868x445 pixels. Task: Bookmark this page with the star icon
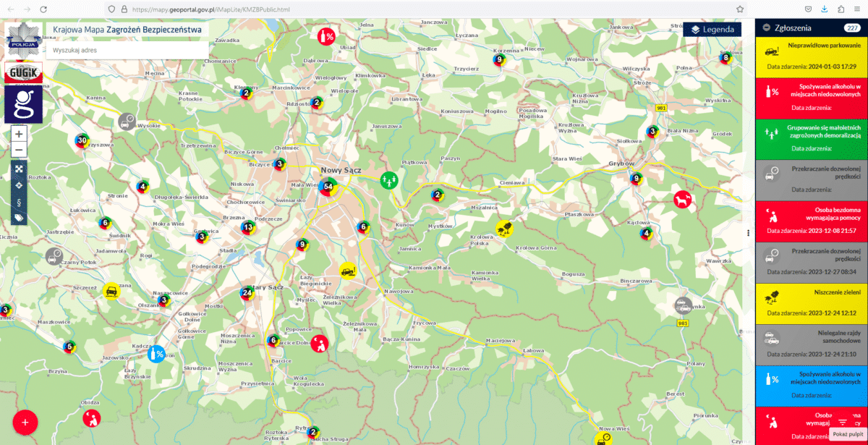[x=740, y=9]
